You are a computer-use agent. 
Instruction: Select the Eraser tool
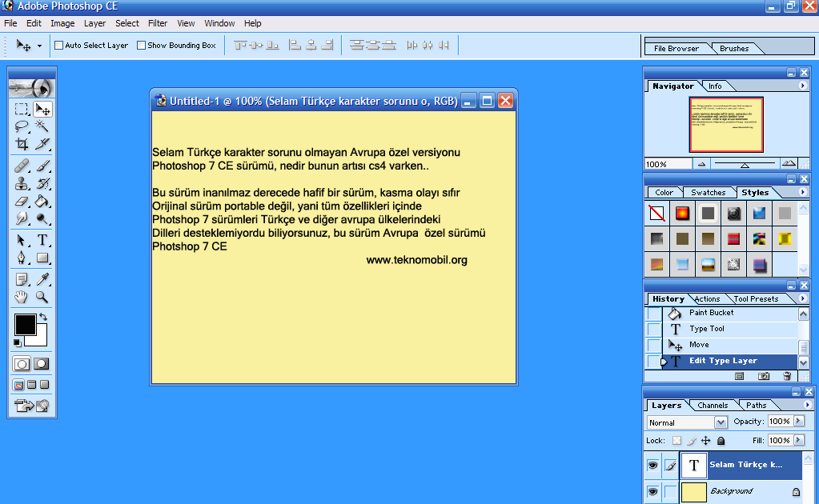pyautogui.click(x=22, y=202)
